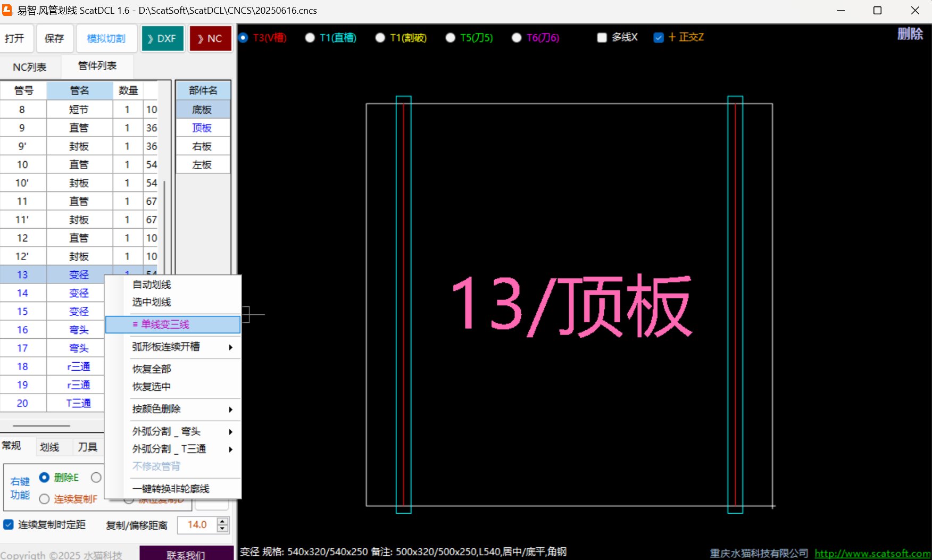Expand the 外弧分割_T三通 submenu
This screenshot has height=560, width=932.
(168, 448)
